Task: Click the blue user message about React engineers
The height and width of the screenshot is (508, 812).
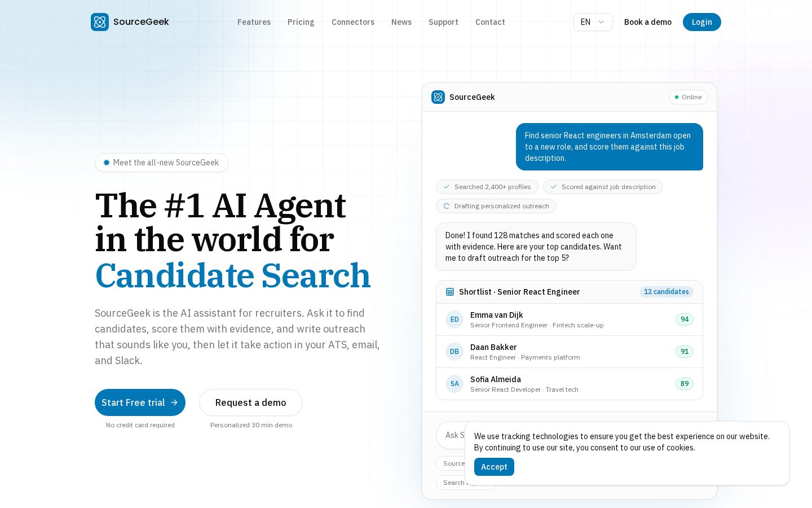Action: pyautogui.click(x=610, y=147)
